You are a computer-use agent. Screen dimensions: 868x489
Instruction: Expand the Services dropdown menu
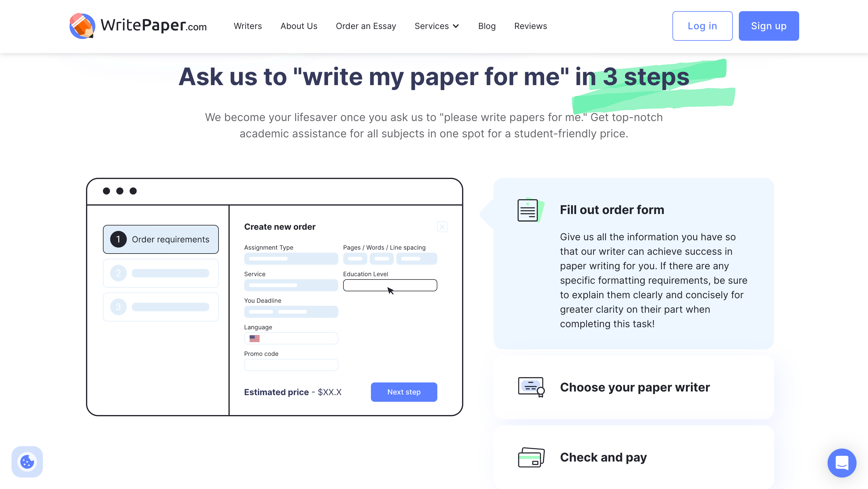(x=436, y=26)
